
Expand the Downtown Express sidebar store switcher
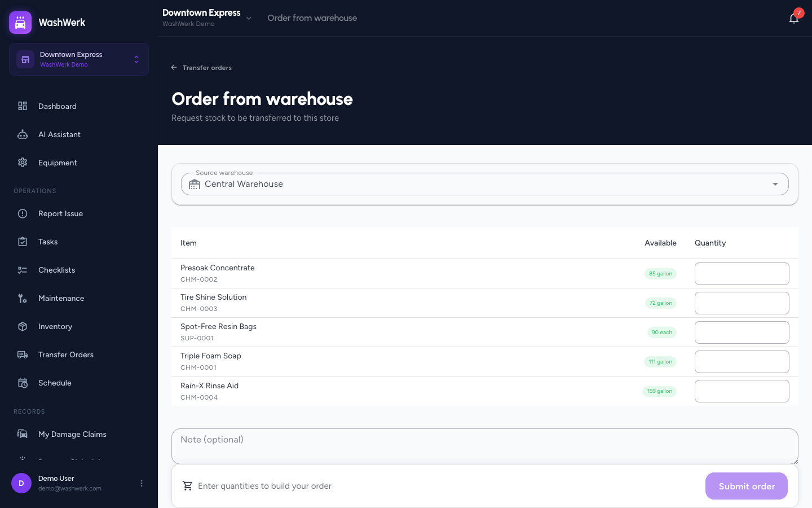coord(79,59)
